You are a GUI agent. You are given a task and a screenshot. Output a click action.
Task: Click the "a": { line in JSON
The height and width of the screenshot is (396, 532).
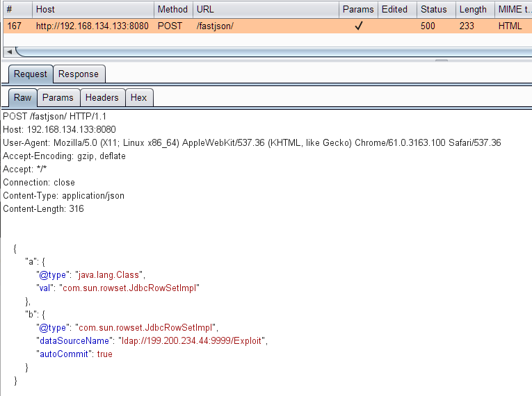pyautogui.click(x=35, y=262)
